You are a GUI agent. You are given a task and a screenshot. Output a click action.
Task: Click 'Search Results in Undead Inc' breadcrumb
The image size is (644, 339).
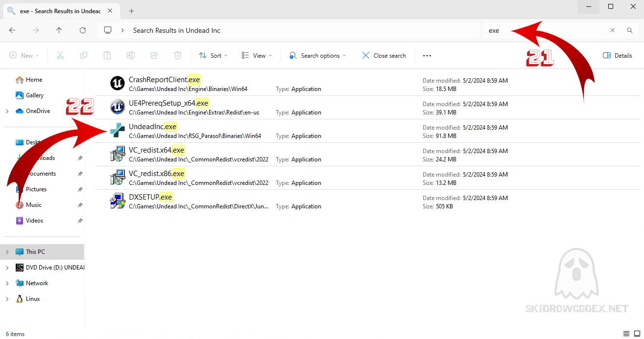coord(177,30)
